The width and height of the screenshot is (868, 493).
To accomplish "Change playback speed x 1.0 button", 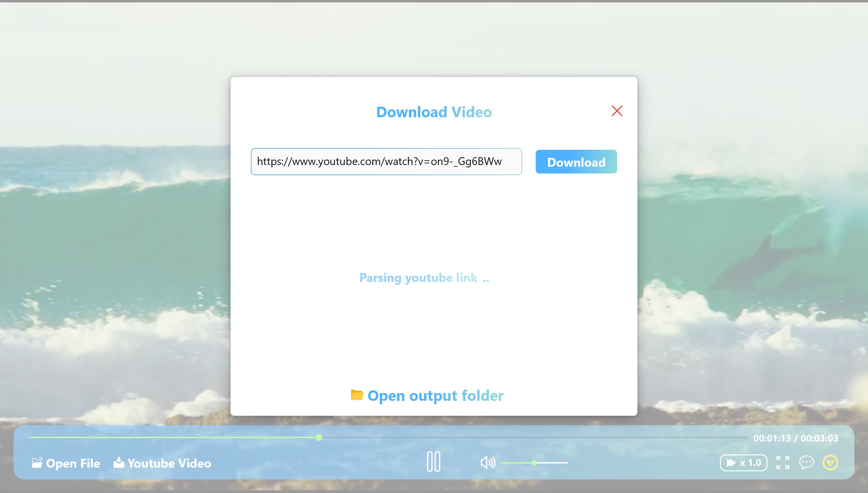I will (744, 463).
